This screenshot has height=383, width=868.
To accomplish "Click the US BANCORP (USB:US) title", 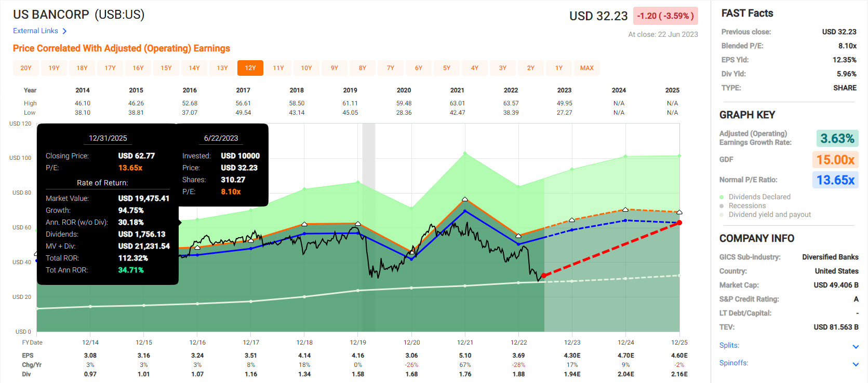I will point(79,15).
